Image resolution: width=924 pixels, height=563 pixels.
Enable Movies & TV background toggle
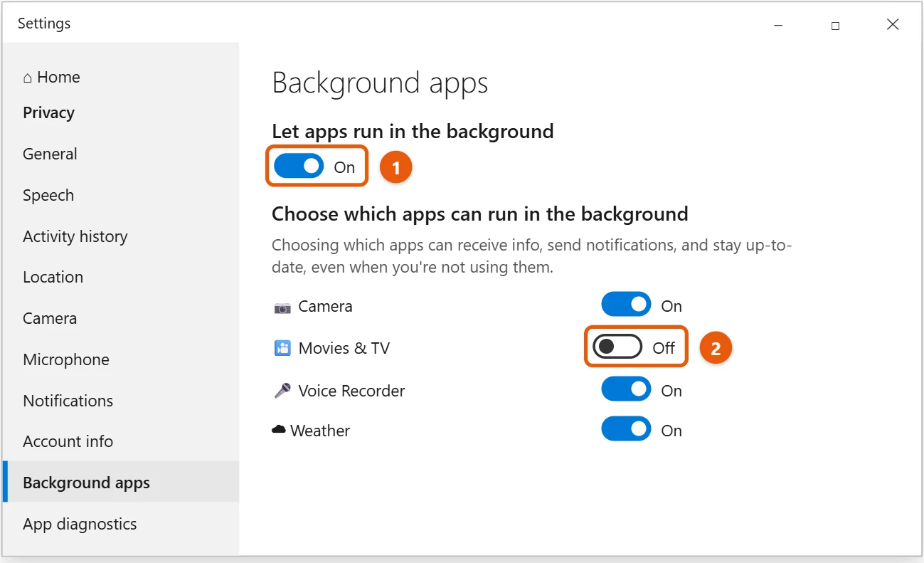pyautogui.click(x=617, y=347)
